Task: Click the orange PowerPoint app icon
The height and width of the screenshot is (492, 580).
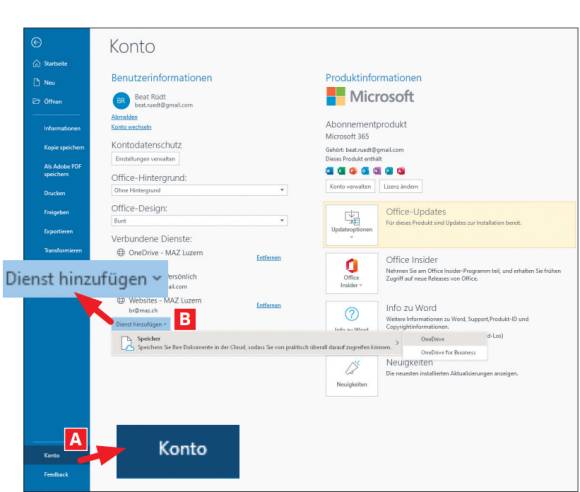Action: point(353,171)
